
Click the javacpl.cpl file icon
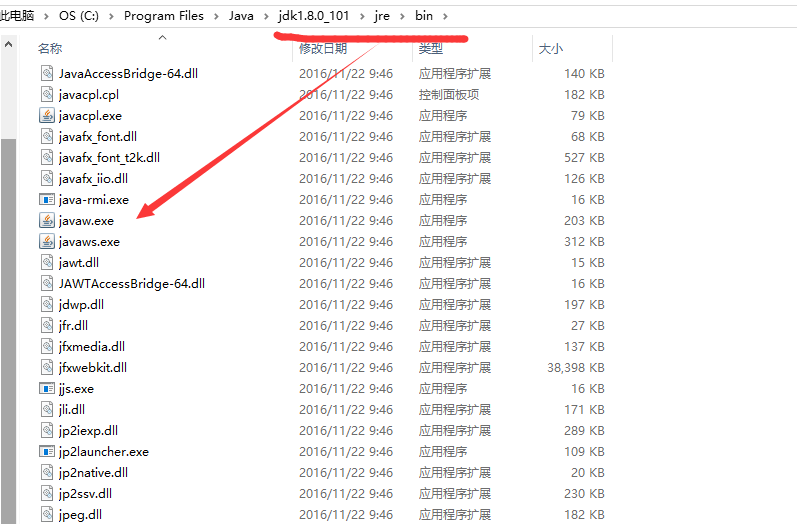(x=47, y=94)
